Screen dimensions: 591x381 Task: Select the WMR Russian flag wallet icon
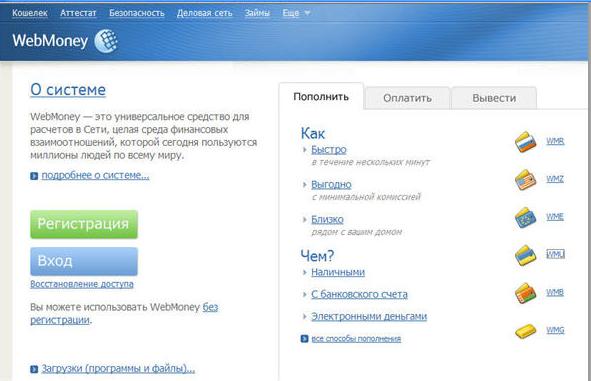tap(525, 142)
